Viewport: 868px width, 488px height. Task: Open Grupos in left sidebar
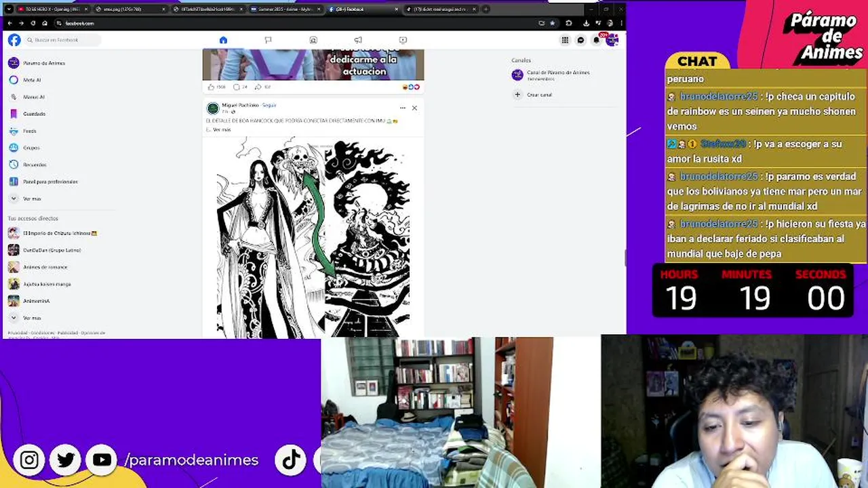coord(24,148)
